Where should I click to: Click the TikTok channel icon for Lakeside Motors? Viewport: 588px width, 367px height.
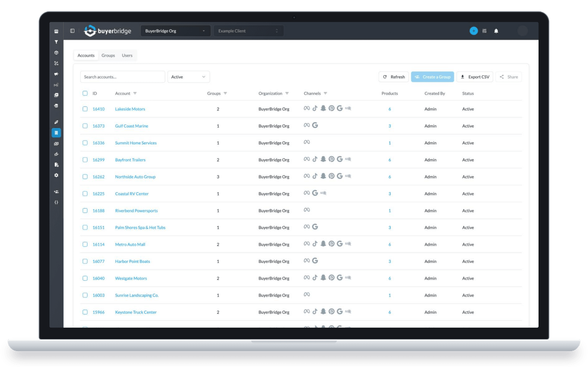[315, 108]
